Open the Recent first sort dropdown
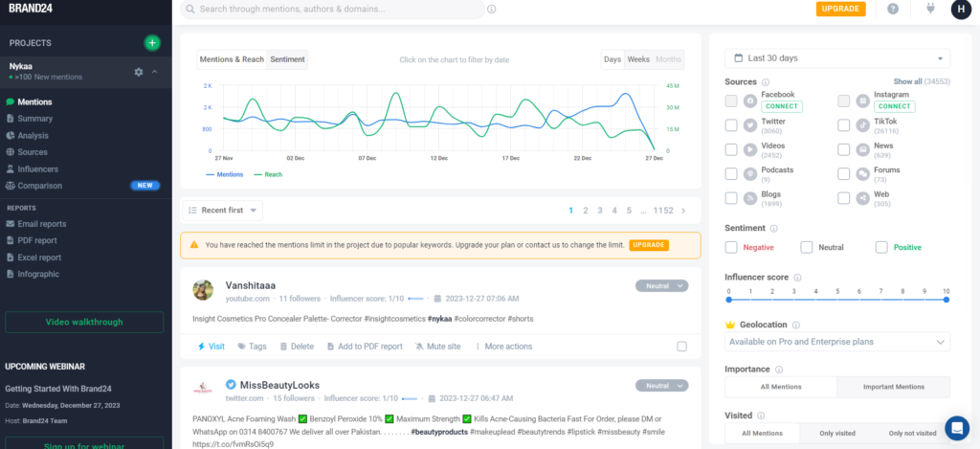 (x=222, y=211)
